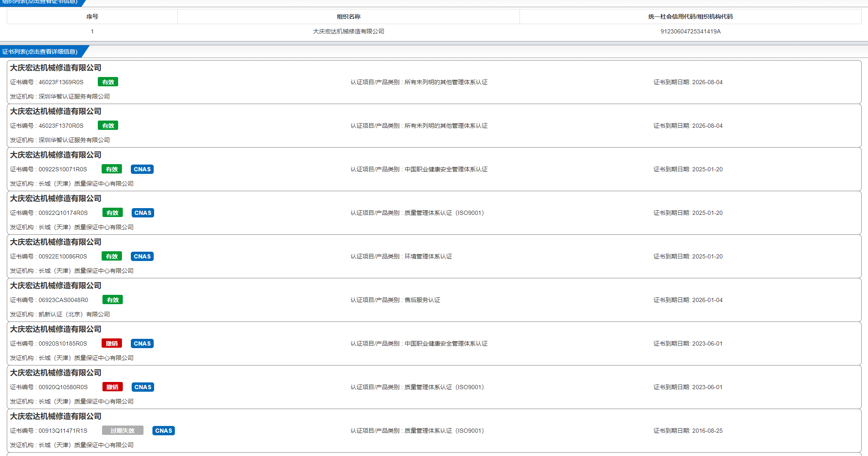Image resolution: width=868 pixels, height=456 pixels.
Task: Select certificate number 00920S10185R0S text
Action: click(x=63, y=343)
